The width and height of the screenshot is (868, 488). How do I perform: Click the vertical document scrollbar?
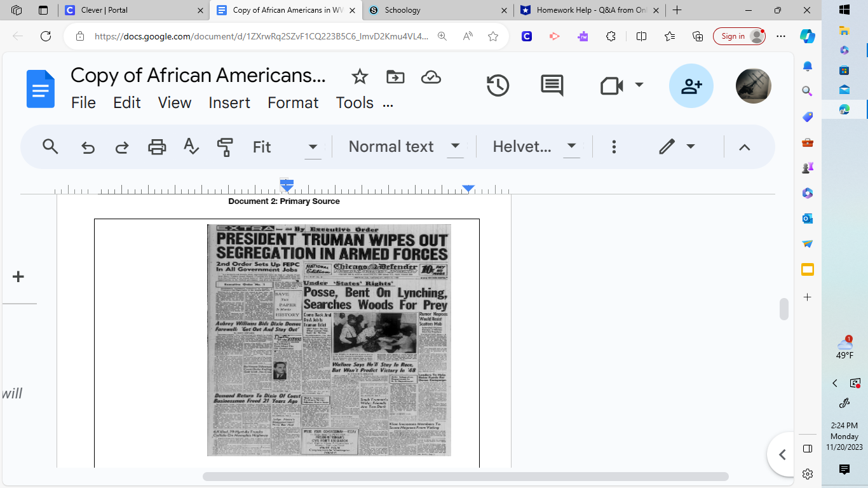click(x=784, y=309)
